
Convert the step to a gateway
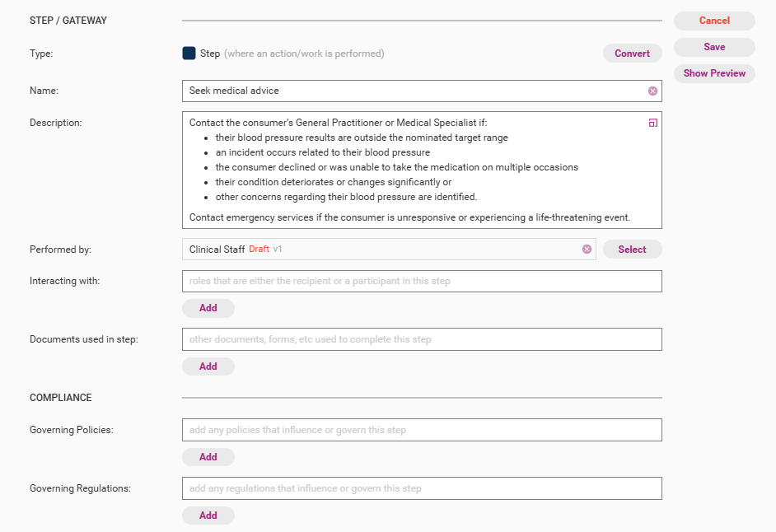(632, 54)
